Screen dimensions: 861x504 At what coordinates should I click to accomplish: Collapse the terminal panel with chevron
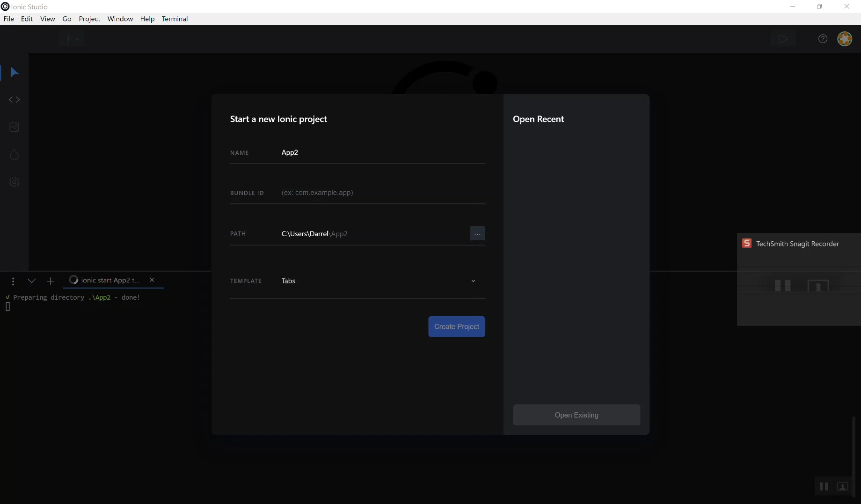[31, 281]
